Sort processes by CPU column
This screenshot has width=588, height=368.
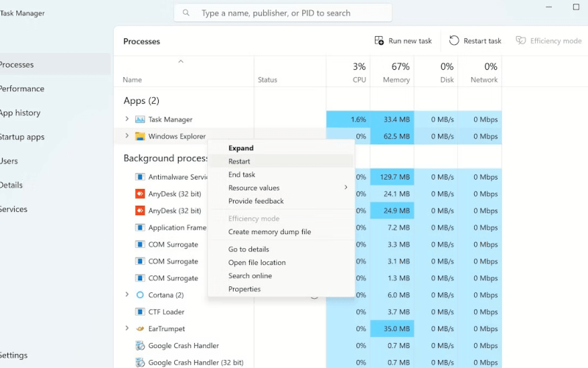(x=348, y=71)
